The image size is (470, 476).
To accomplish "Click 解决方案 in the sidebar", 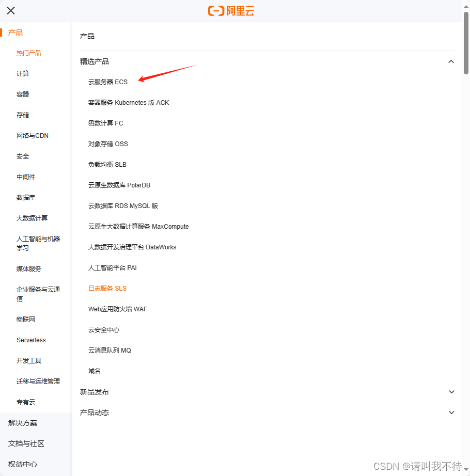I will tap(22, 423).
